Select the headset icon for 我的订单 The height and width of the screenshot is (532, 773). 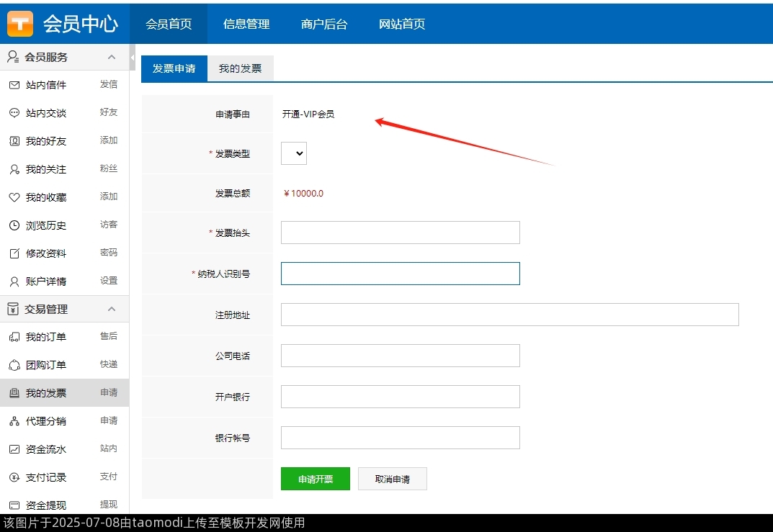pos(16,336)
